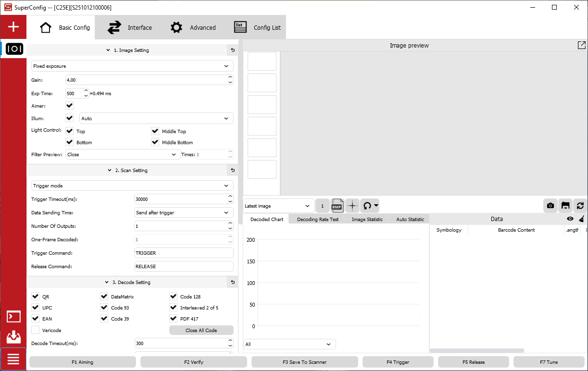The height and width of the screenshot is (371, 588).
Task: Clear data with the broom icon
Action: 581,219
